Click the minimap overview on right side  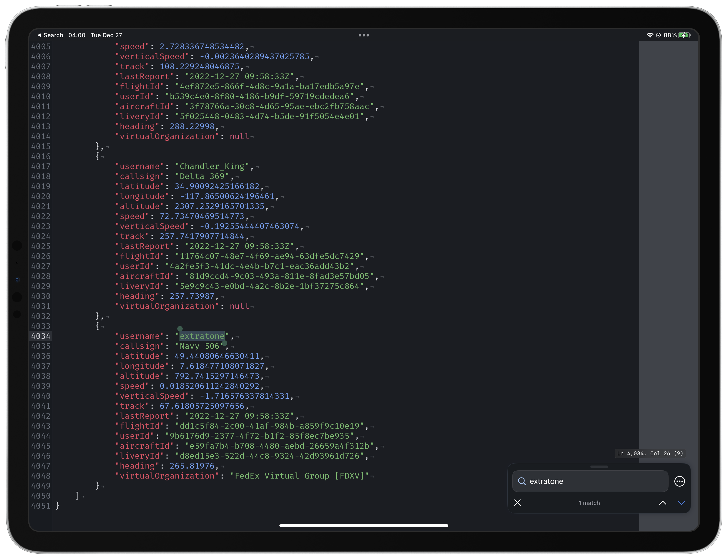pyautogui.click(x=668, y=233)
